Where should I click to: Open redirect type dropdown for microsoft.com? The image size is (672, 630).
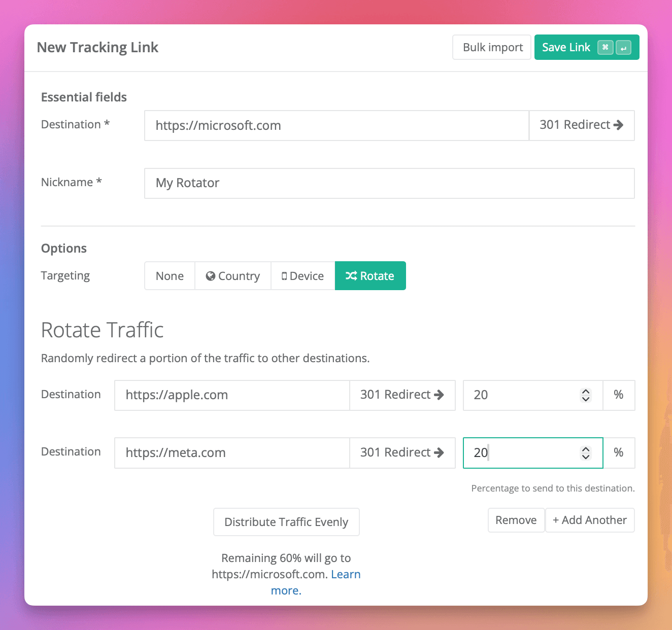pyautogui.click(x=581, y=125)
